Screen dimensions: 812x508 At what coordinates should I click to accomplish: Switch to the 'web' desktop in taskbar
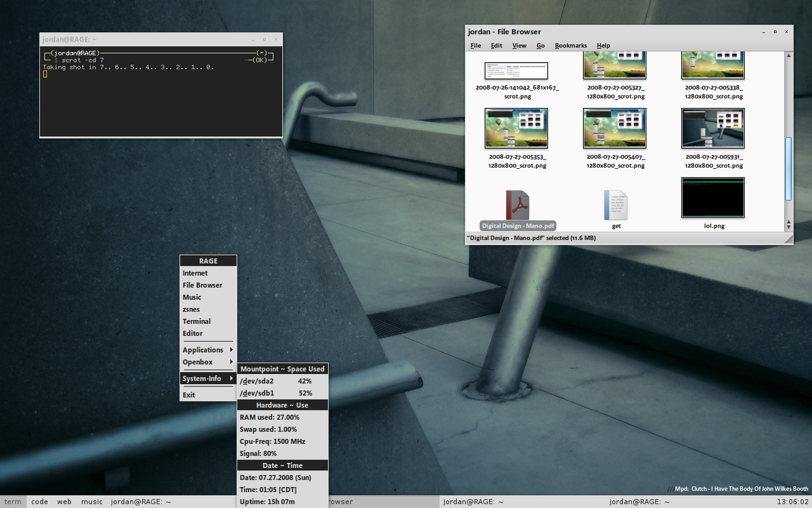pos(65,502)
